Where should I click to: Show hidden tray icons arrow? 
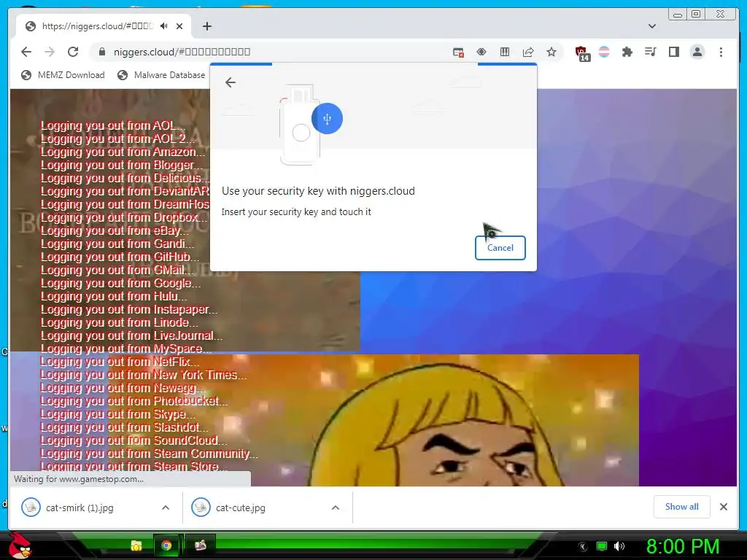tap(582, 547)
